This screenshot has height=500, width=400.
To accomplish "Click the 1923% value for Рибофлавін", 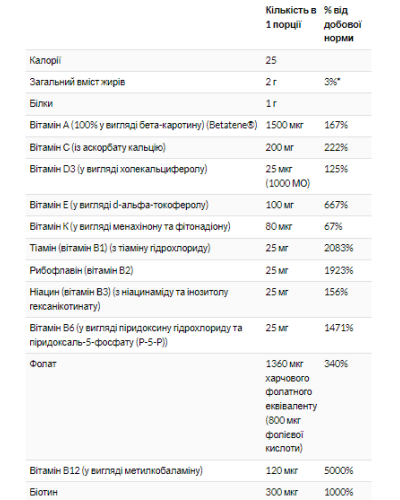I will point(339,270).
